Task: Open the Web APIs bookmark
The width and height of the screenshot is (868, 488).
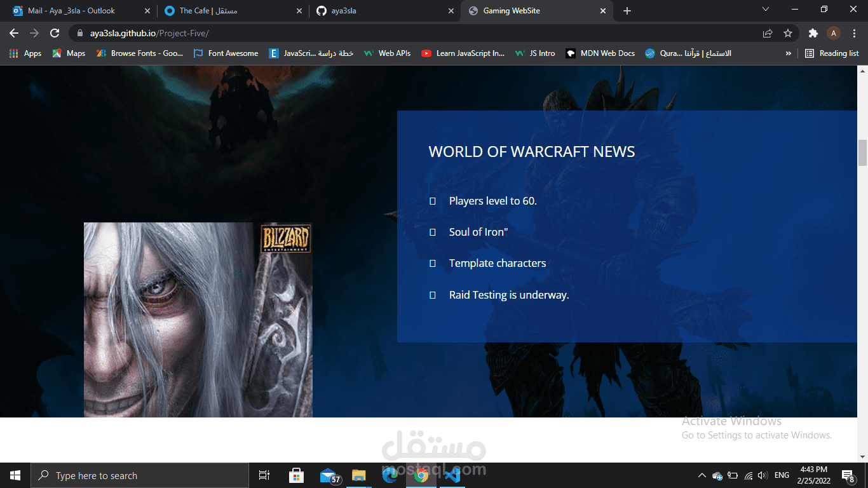Action: tap(387, 53)
